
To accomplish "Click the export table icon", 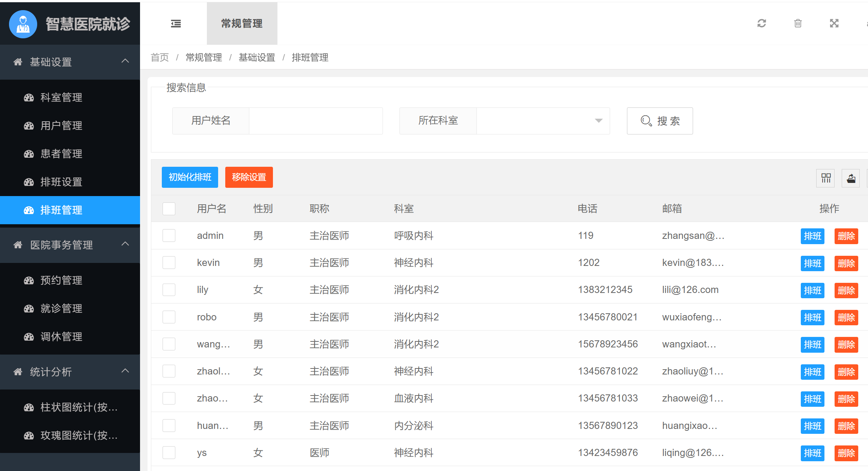I will 851,178.
